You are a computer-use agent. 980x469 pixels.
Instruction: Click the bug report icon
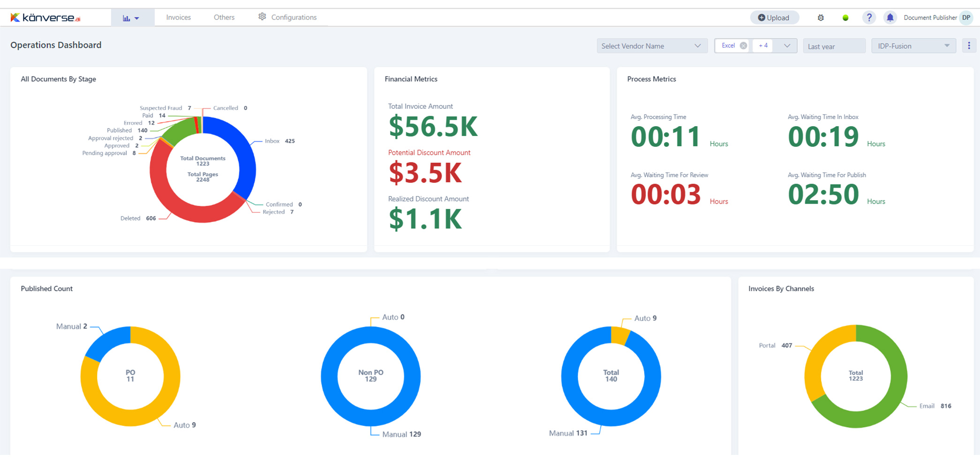[x=821, y=18]
